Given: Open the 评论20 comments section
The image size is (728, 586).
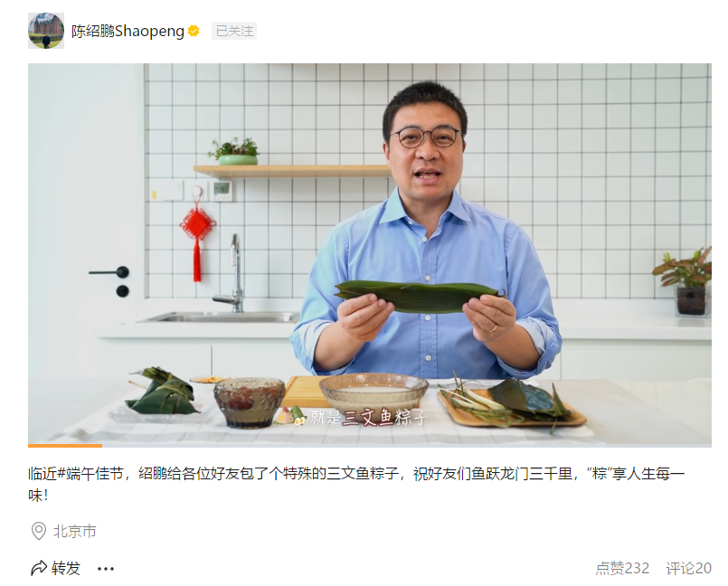Looking at the screenshot, I should (688, 568).
